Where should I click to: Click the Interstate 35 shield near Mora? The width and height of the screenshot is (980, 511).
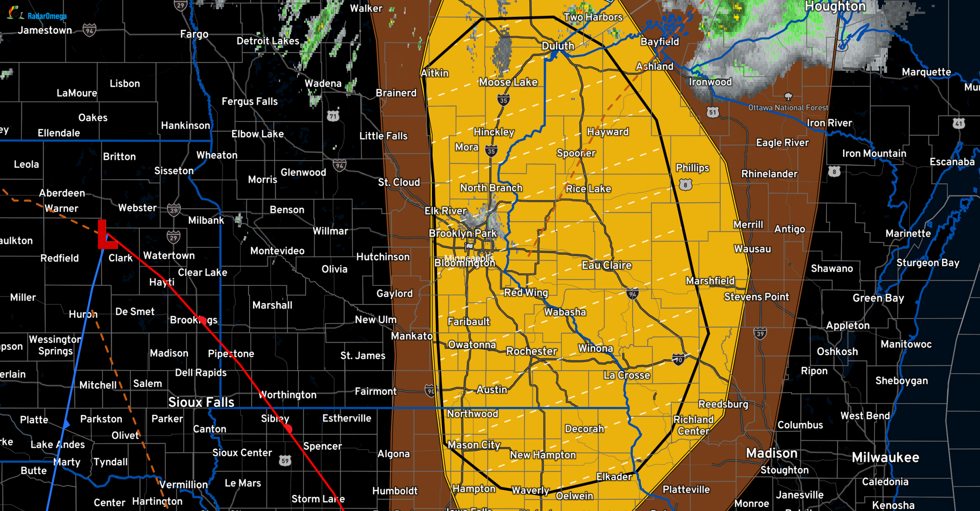[491, 151]
